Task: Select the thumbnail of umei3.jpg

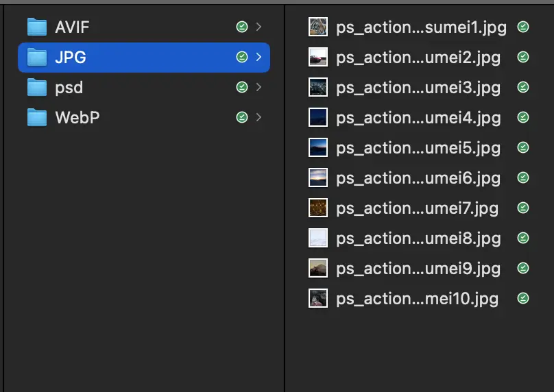Action: (x=318, y=88)
